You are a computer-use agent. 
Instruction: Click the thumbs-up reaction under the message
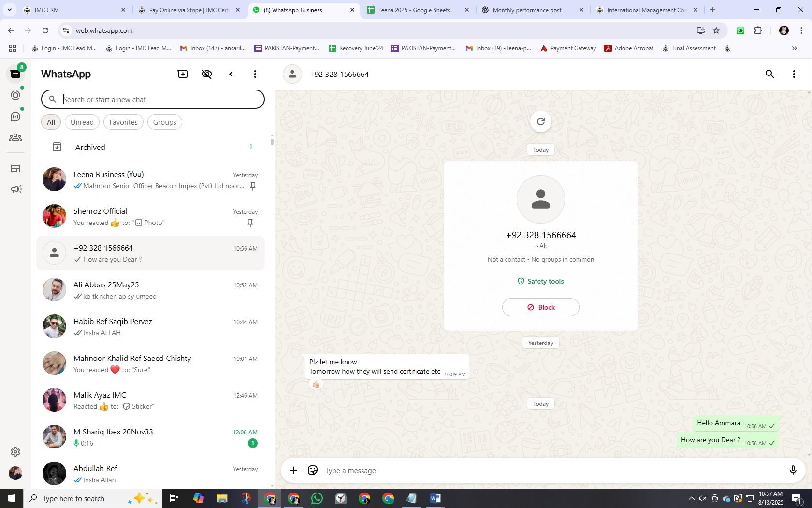pos(316,384)
